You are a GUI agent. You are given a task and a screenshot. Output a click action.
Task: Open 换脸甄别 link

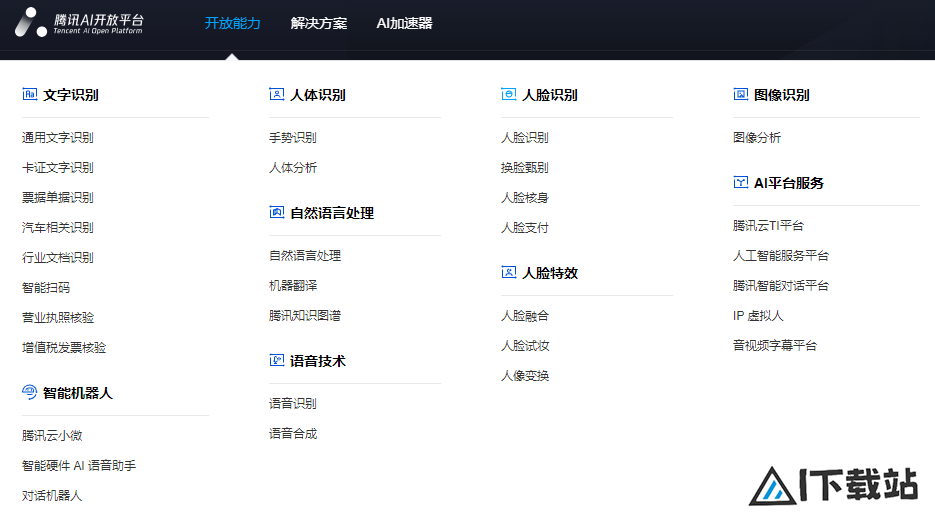pos(525,167)
